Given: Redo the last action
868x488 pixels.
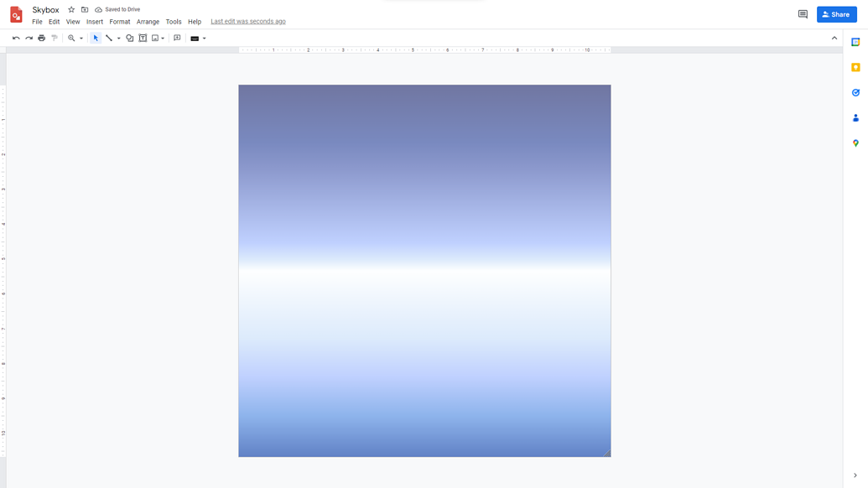Looking at the screenshot, I should pyautogui.click(x=28, y=38).
